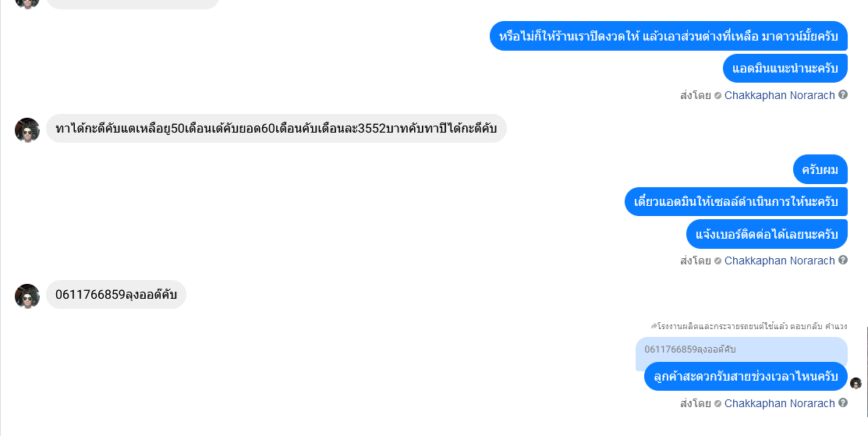
Task: Open Chakkaphan Norarach link under "แจ้งเบอร์ติดต่อได้เลยนะครับ"
Action: 779,261
